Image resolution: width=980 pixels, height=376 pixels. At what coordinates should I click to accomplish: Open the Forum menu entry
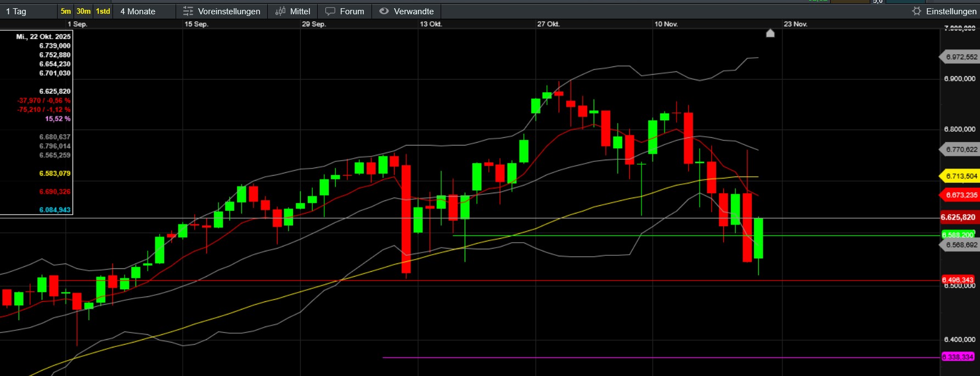352,12
